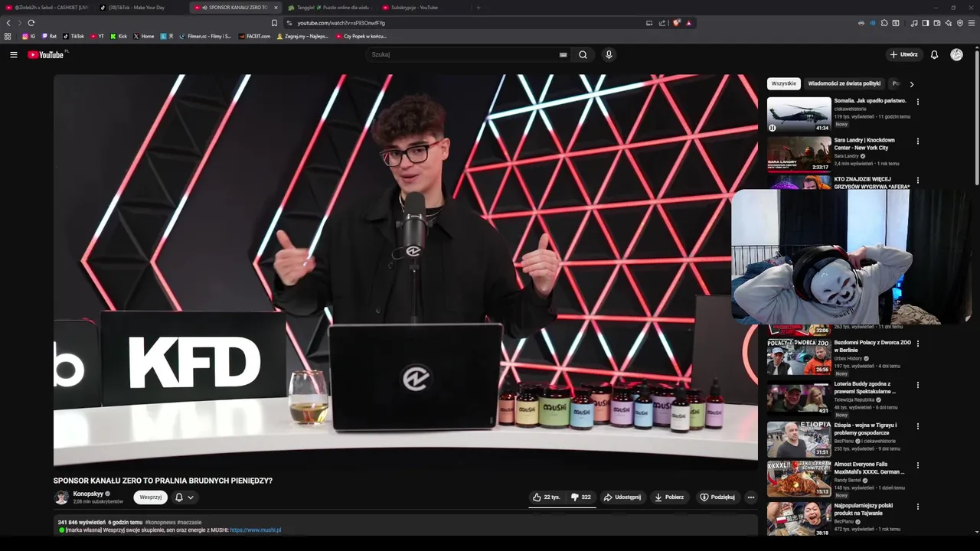This screenshot has height=551, width=980.
Task: Open the TikTok bookmark
Action: pyautogui.click(x=73, y=36)
